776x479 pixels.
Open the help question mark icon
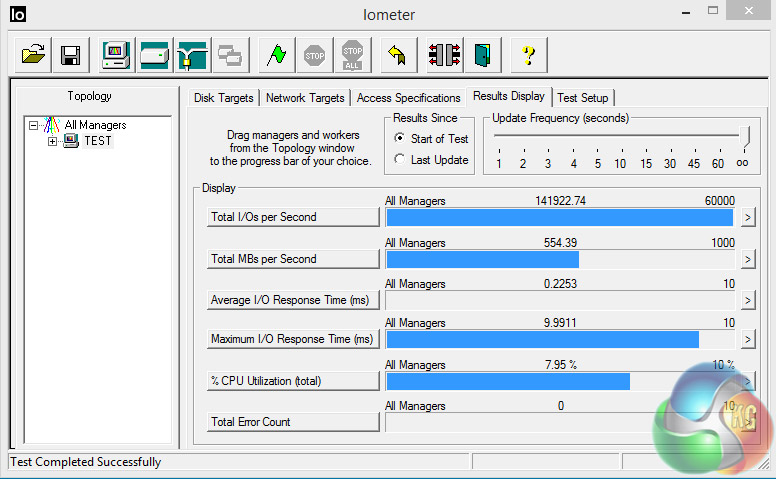[528, 55]
